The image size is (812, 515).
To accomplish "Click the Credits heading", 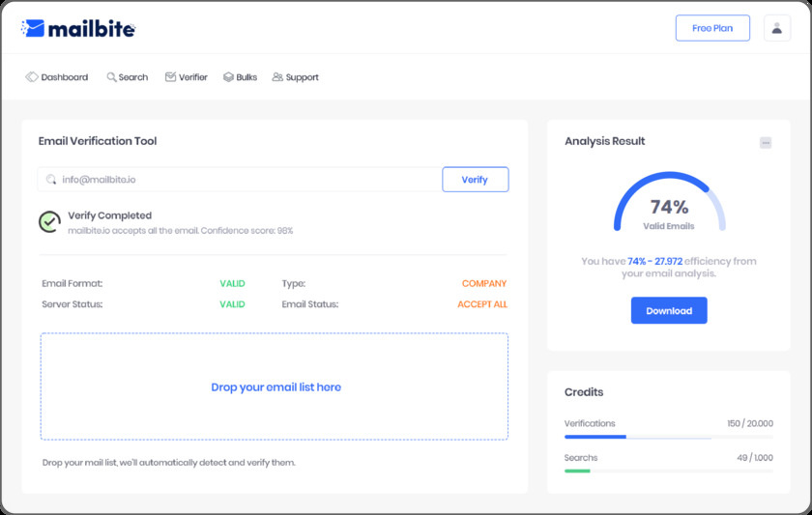I will click(x=584, y=392).
